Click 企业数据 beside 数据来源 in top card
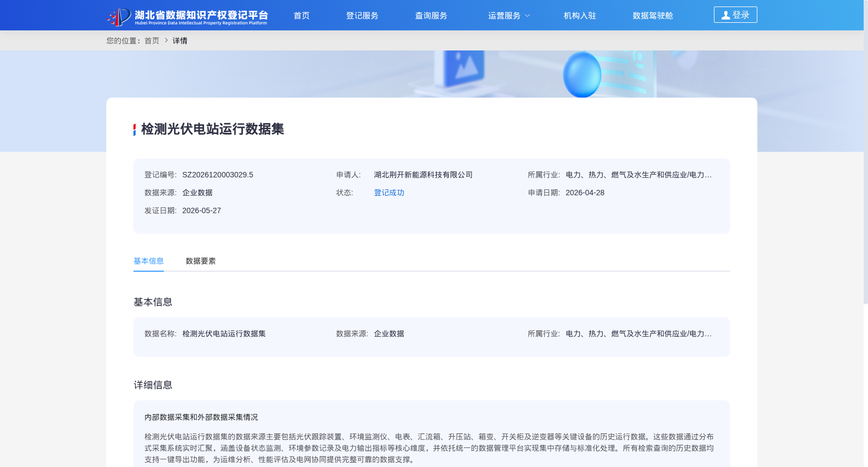Screen dimensions: 868x467 point(197,193)
